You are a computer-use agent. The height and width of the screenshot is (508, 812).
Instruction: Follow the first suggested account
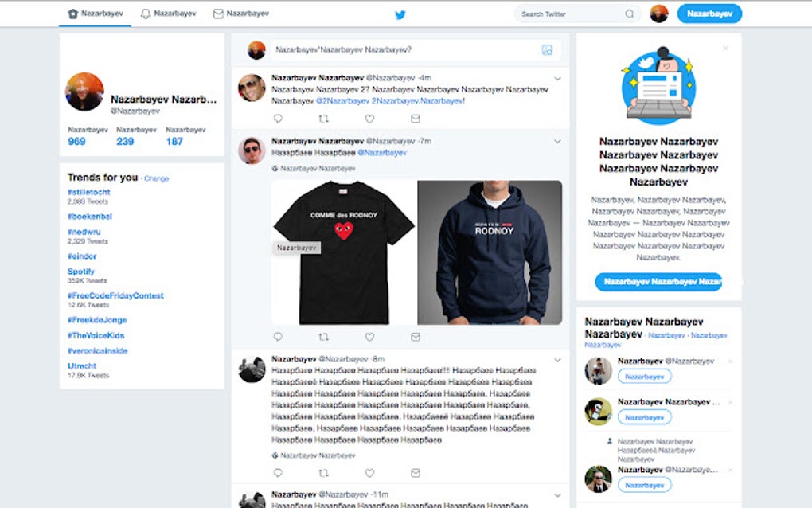click(x=645, y=377)
